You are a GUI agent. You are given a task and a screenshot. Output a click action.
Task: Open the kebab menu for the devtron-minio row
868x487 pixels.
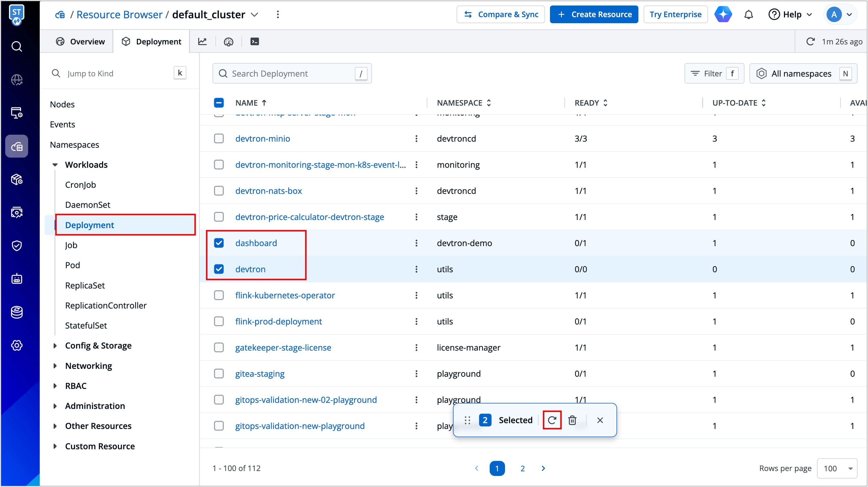tap(416, 139)
